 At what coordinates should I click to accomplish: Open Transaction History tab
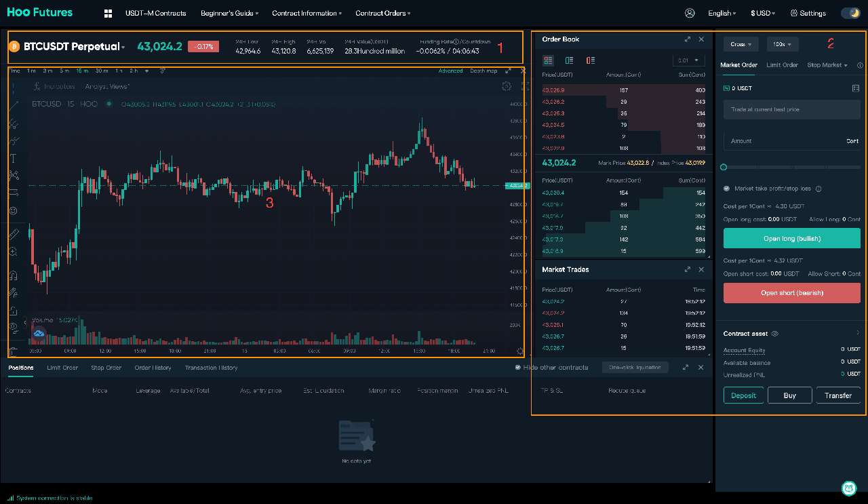211,368
